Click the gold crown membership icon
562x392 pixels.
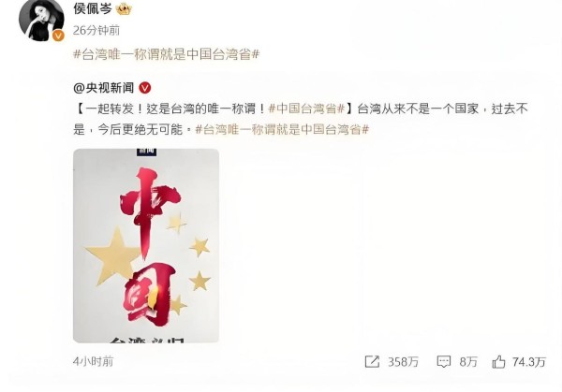[x=124, y=8]
